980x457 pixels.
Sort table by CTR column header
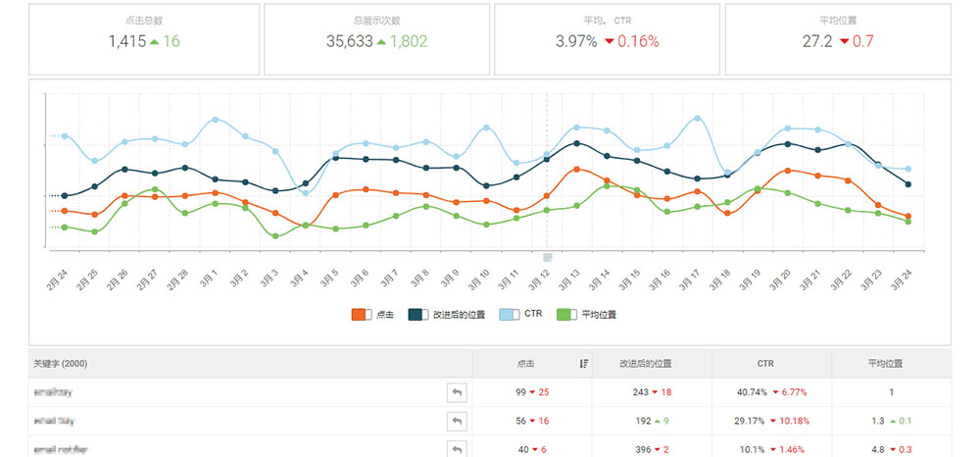(x=771, y=363)
